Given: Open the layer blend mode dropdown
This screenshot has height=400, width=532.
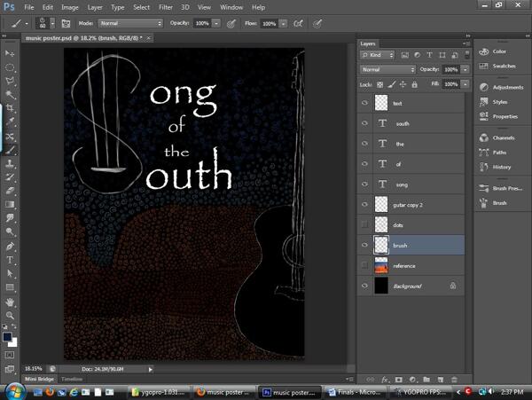Looking at the screenshot, I should [387, 69].
